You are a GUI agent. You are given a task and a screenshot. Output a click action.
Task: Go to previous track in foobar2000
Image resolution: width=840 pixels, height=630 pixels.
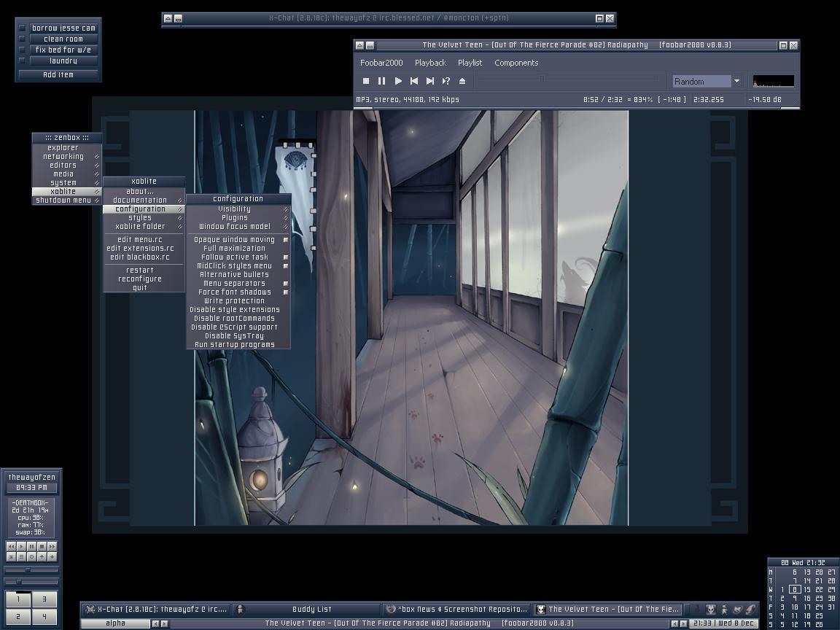pos(414,81)
